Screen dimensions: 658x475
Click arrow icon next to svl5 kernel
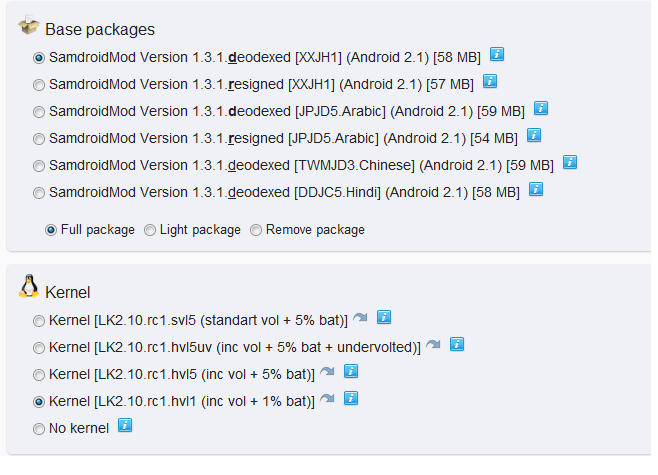(360, 318)
